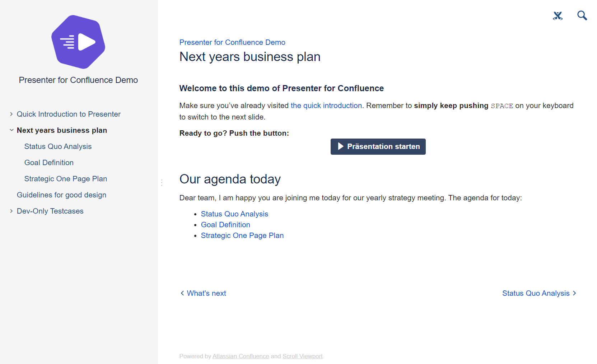Open Status Quo Analysis in sidebar

click(58, 146)
